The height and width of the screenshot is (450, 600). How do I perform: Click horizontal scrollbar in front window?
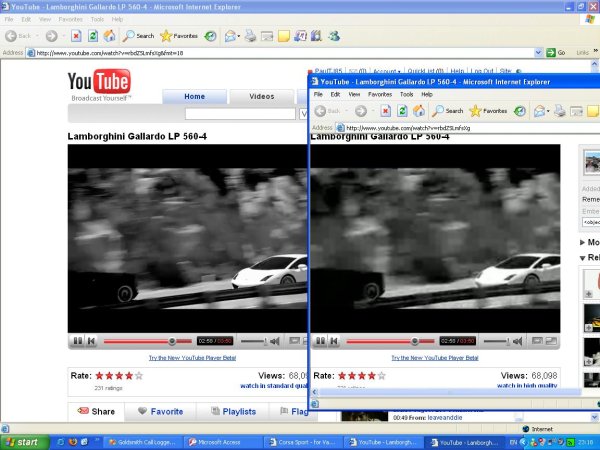(x=448, y=392)
